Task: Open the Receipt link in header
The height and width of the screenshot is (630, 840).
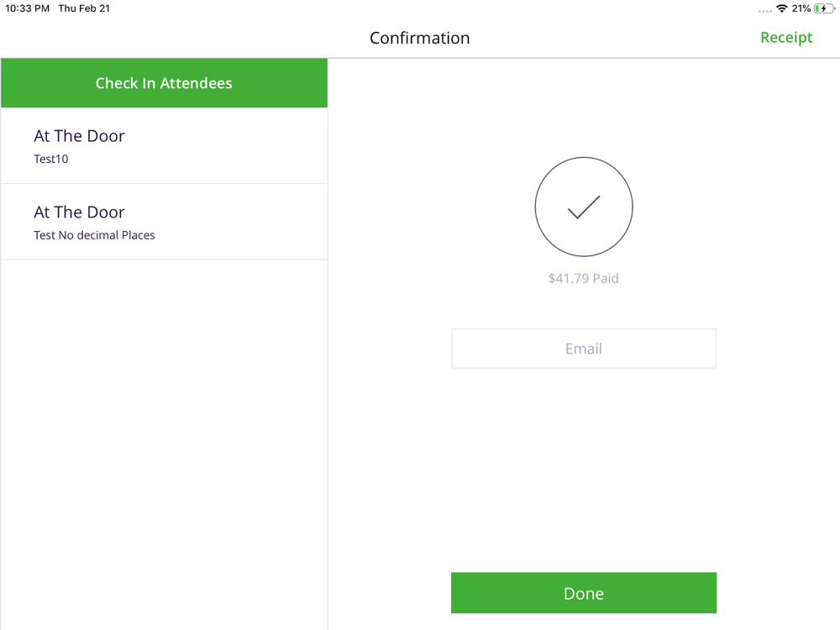Action: coord(786,38)
